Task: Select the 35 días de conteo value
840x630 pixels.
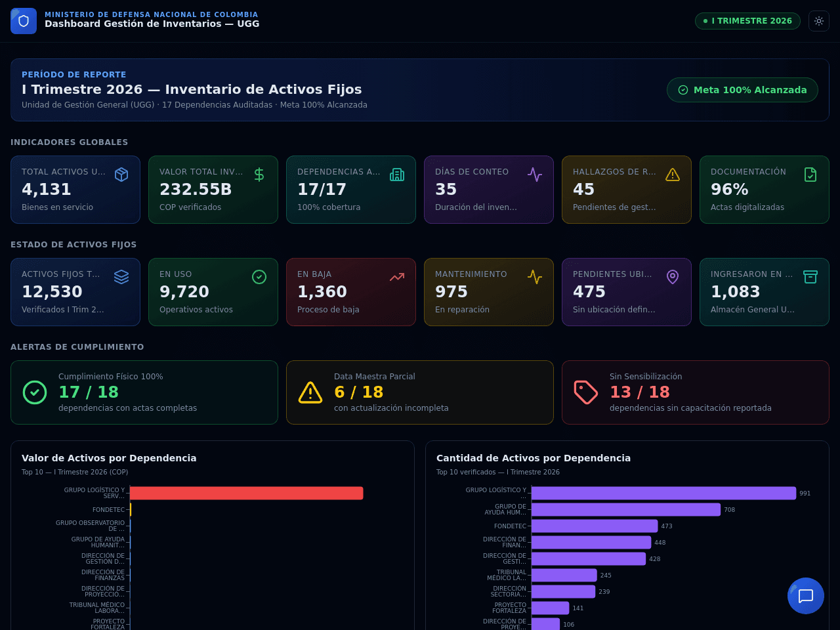Action: [x=446, y=190]
